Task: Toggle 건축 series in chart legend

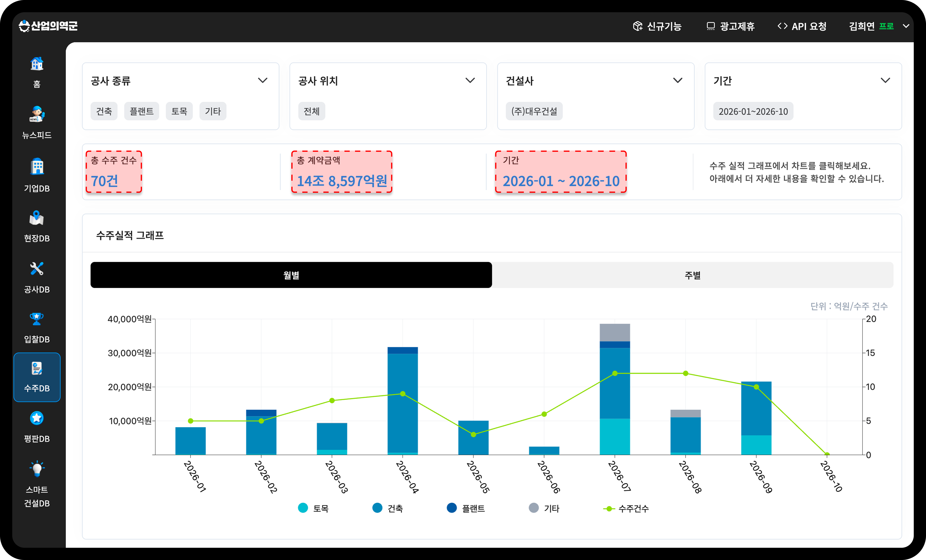Action: pyautogui.click(x=387, y=508)
